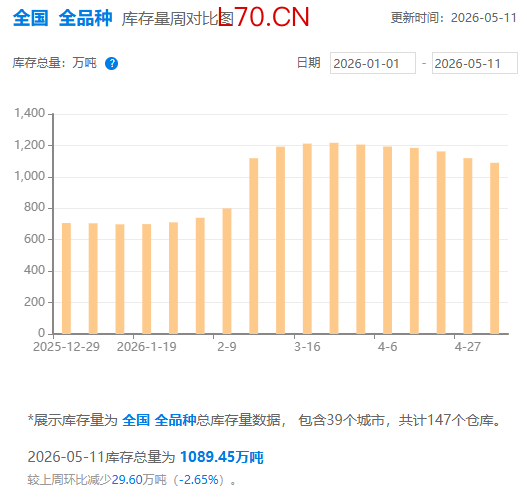This screenshot has width=527, height=498.
Task: Click the 全品种 link in the footnote
Action: (x=175, y=420)
